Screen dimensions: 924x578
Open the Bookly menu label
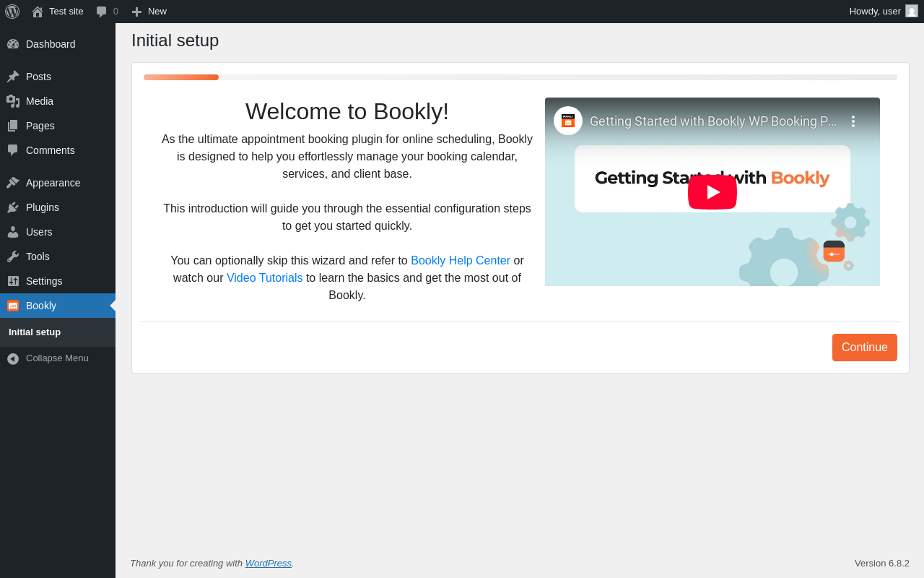[41, 306]
